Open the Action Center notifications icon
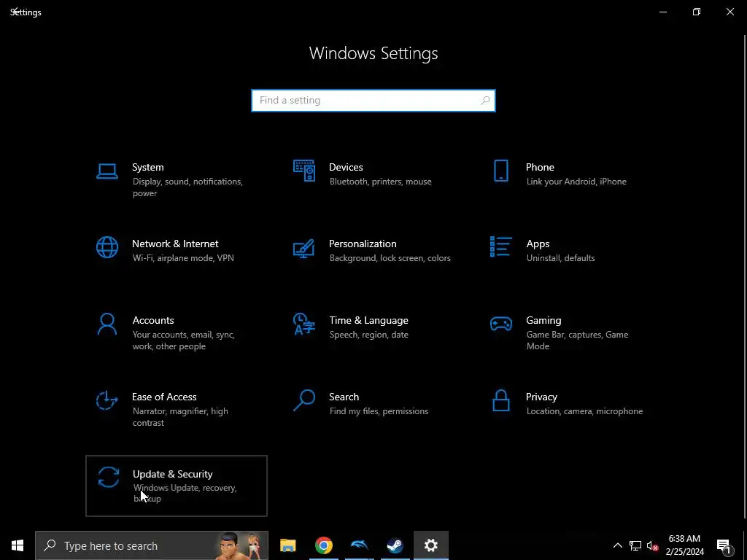Viewport: 747px width, 560px height. click(724, 545)
